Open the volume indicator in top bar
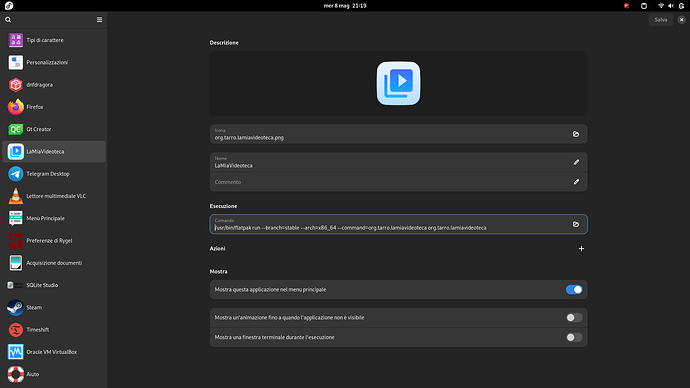Viewport: 690px width, 388px height. pos(671,6)
